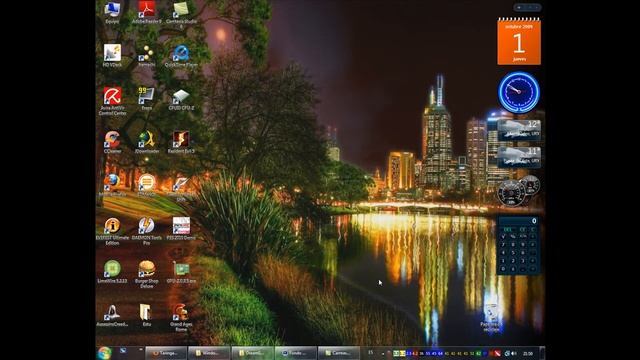Click the blue analog clock gadget
The width and height of the screenshot is (640, 360).
point(519,93)
